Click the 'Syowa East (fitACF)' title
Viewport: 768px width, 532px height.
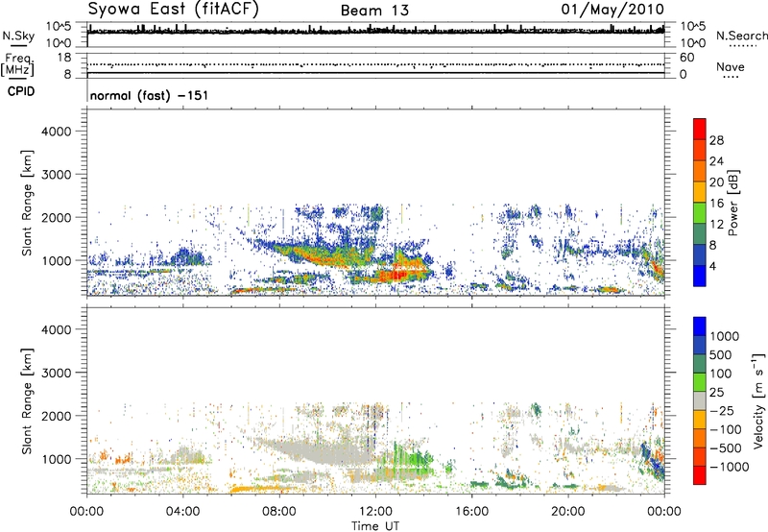[x=174, y=9]
